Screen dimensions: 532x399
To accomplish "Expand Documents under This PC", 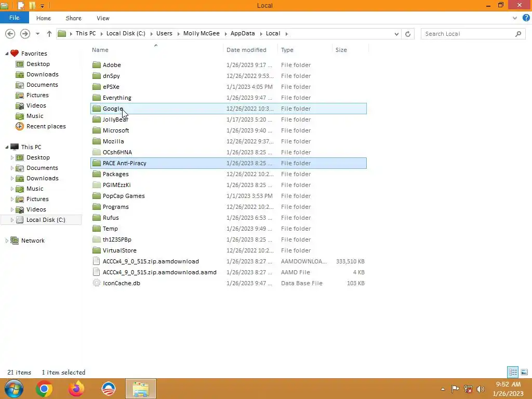I will (x=12, y=168).
